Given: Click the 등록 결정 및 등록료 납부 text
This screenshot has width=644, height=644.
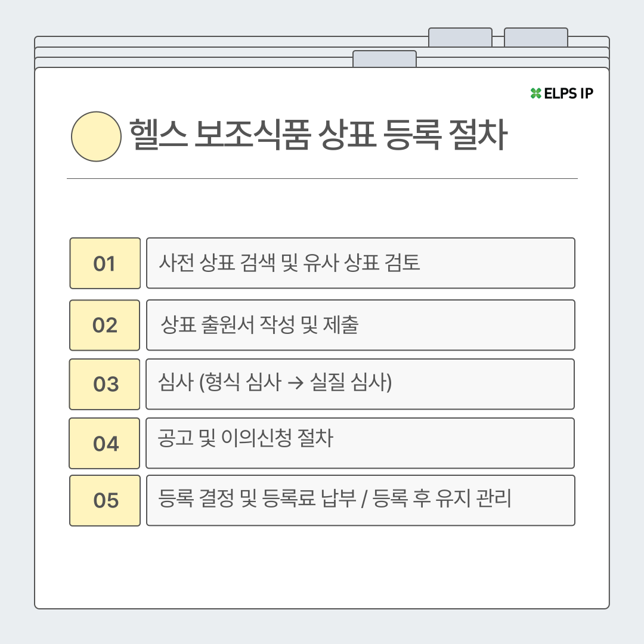Looking at the screenshot, I should (258, 499).
